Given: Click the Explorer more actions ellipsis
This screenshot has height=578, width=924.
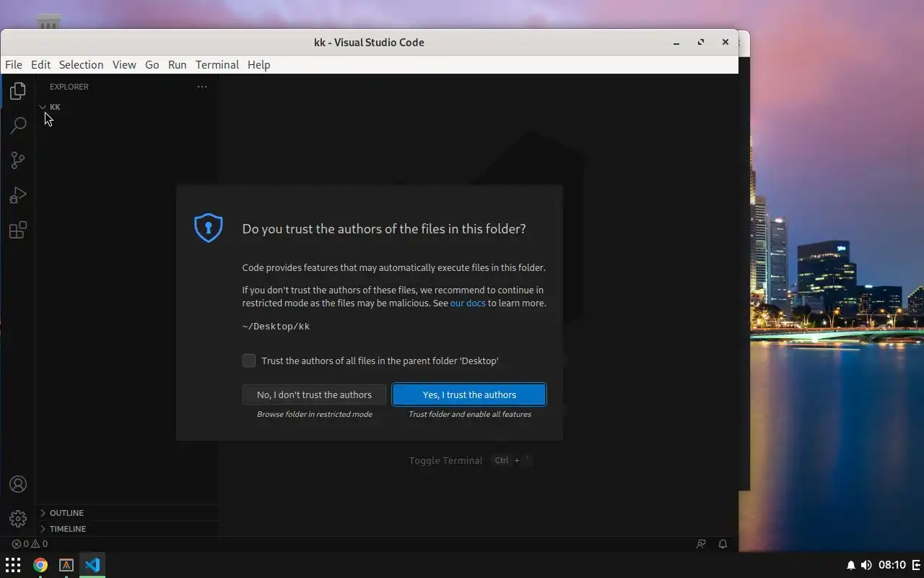Looking at the screenshot, I should click(x=202, y=87).
